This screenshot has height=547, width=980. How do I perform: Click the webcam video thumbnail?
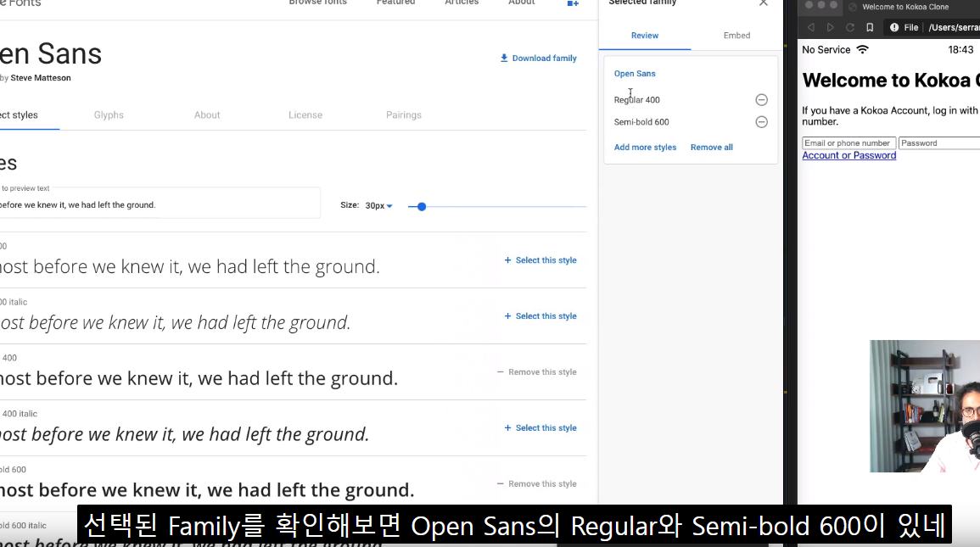925,406
